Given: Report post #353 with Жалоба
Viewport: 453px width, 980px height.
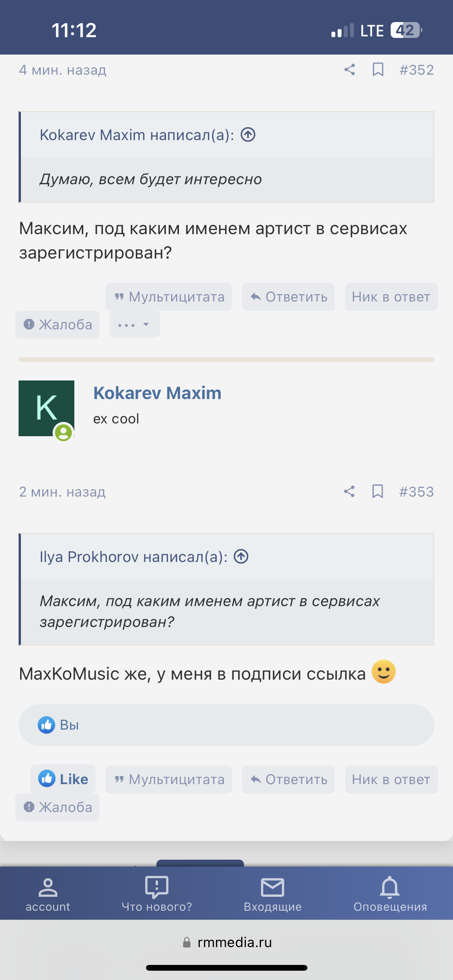Looking at the screenshot, I should coord(57,807).
